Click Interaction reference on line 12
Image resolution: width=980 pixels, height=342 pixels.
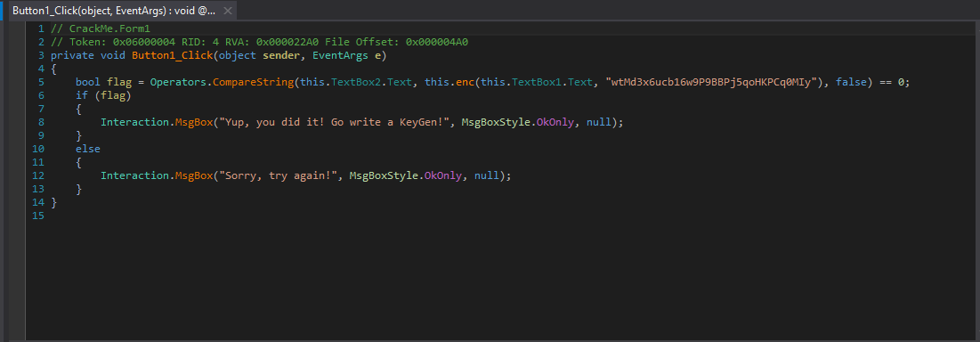click(x=134, y=176)
